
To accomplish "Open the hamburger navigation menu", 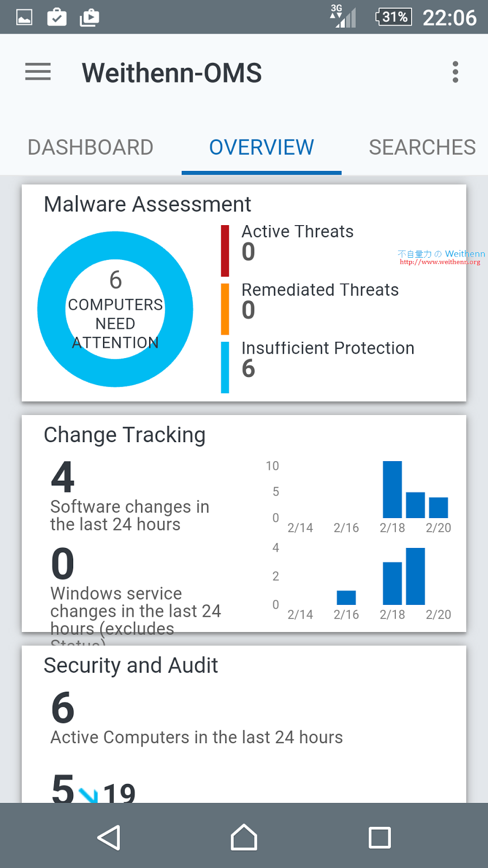I will point(38,72).
